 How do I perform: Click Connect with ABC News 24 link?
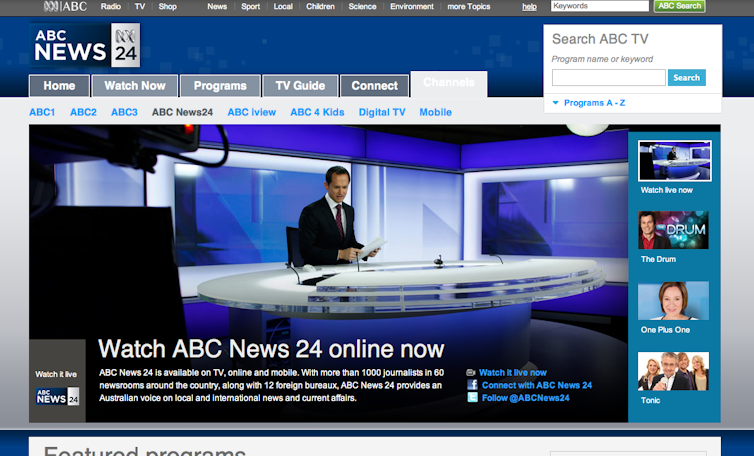point(537,385)
